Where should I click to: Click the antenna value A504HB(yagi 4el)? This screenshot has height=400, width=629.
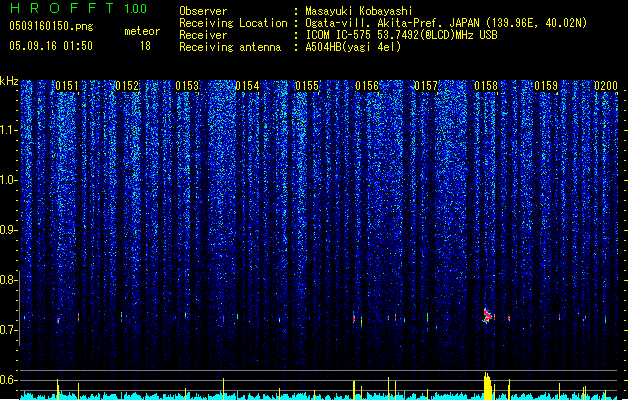353,47
